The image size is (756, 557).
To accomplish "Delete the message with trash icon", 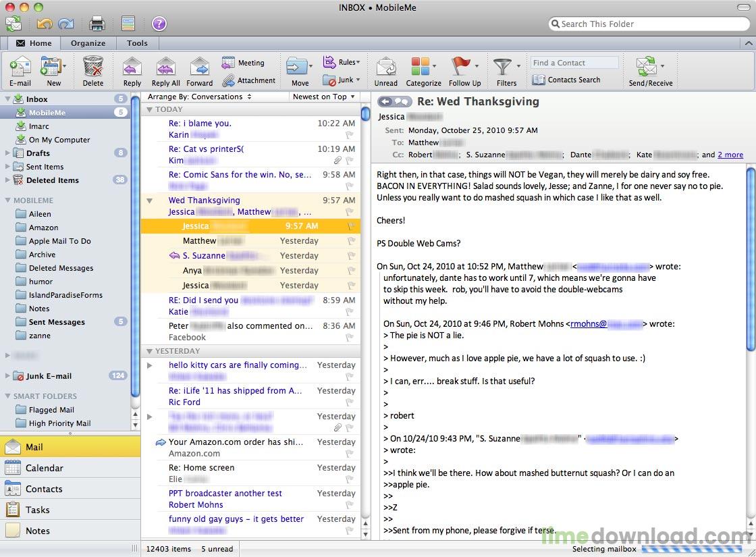I will pyautogui.click(x=92, y=66).
